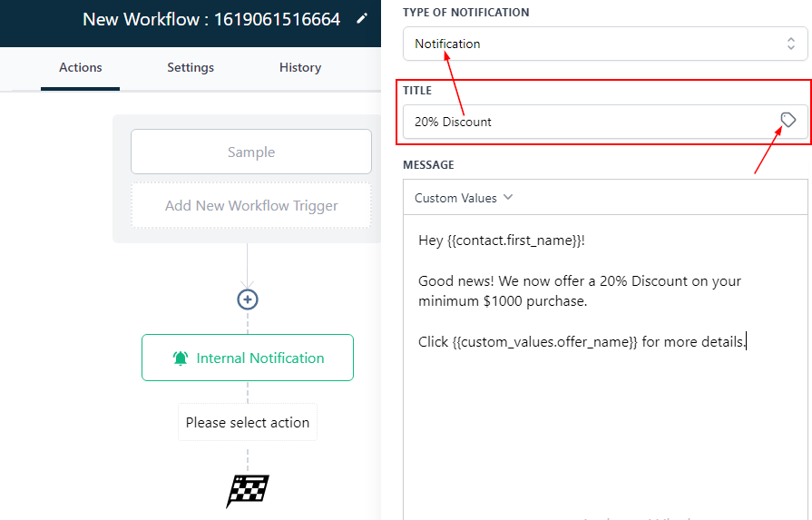
Task: Click the New Workflow title text
Action: (x=212, y=19)
